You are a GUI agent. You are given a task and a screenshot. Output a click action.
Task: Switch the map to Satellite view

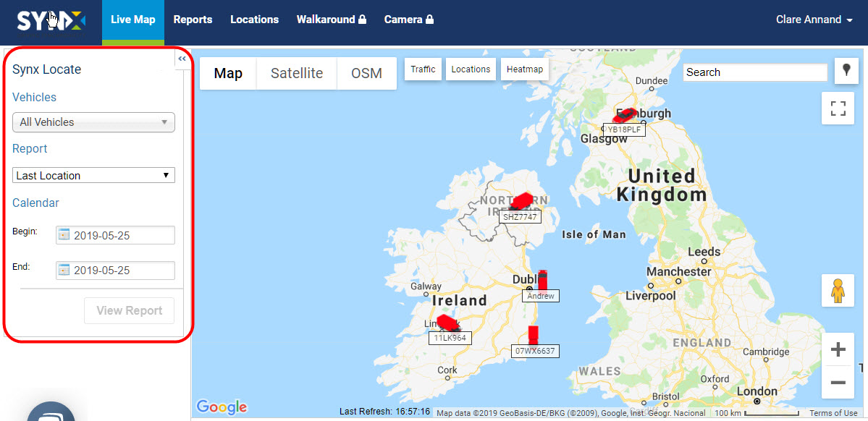coord(297,73)
